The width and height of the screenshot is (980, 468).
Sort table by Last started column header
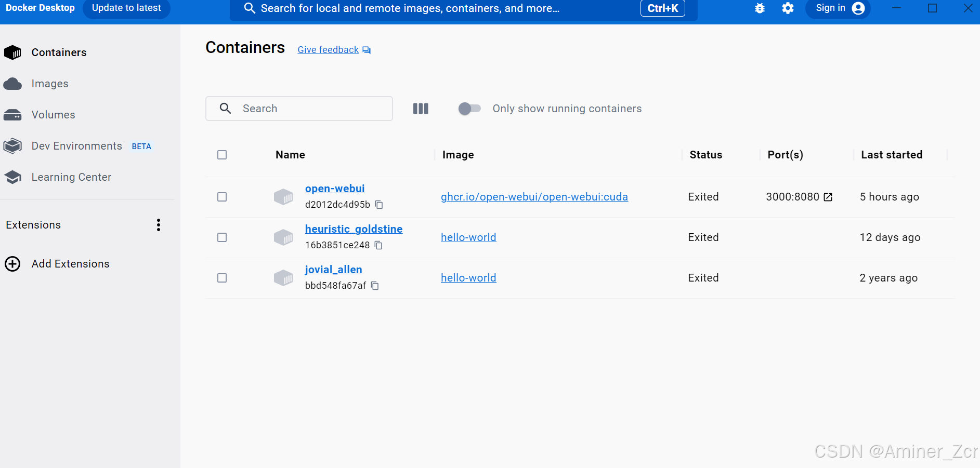point(892,155)
